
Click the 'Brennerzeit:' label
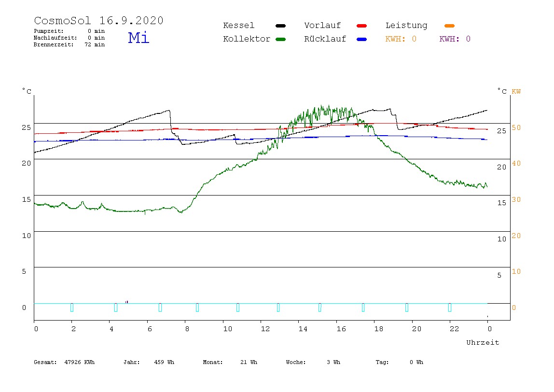[x=54, y=44]
